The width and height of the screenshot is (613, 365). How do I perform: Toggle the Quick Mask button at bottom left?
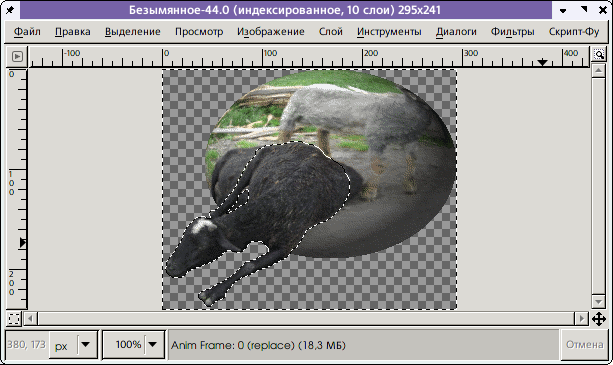(x=14, y=319)
